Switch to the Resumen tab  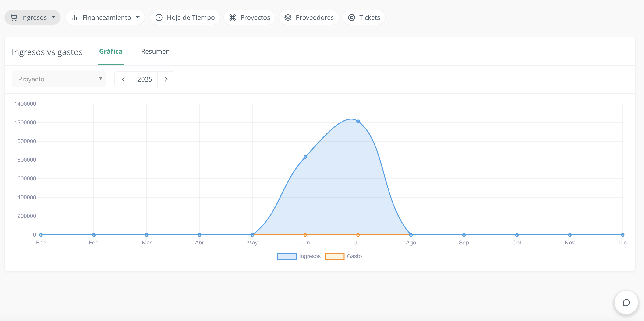[155, 52]
